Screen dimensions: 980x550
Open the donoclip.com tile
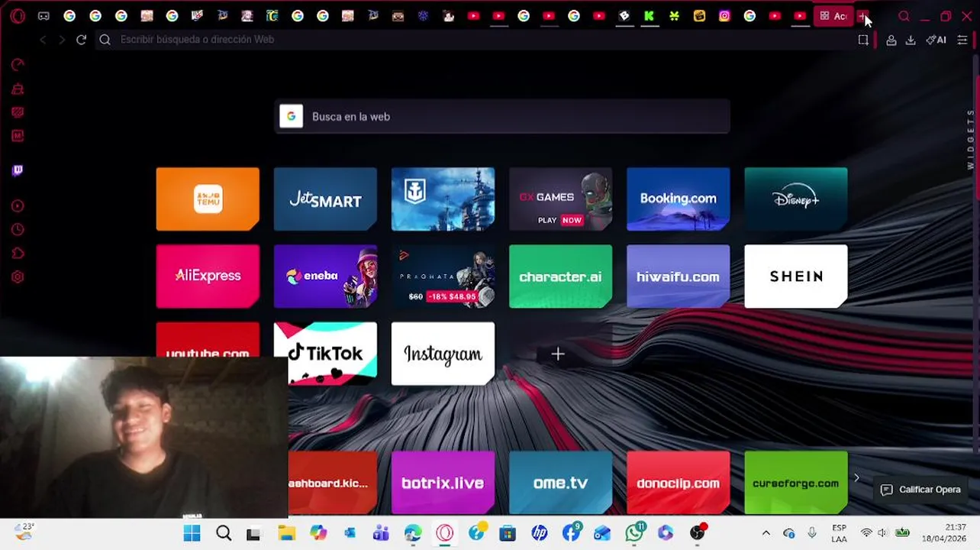pyautogui.click(x=678, y=483)
